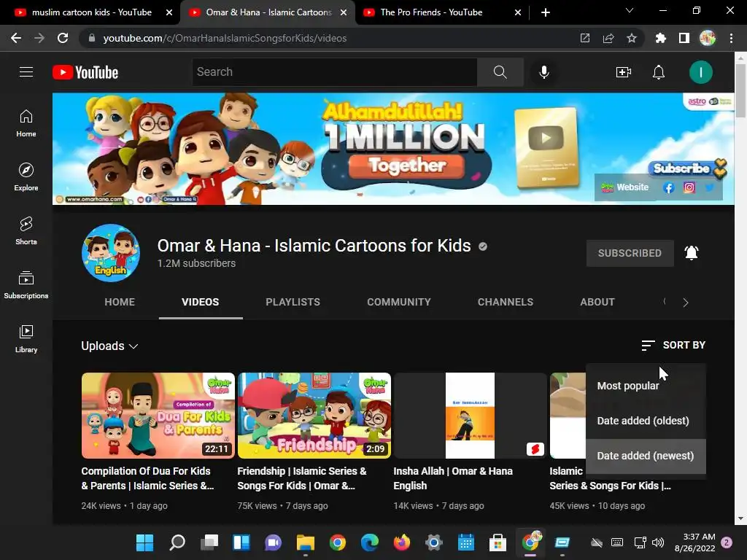
Task: Select Date added (newest) sort option
Action: point(646,456)
